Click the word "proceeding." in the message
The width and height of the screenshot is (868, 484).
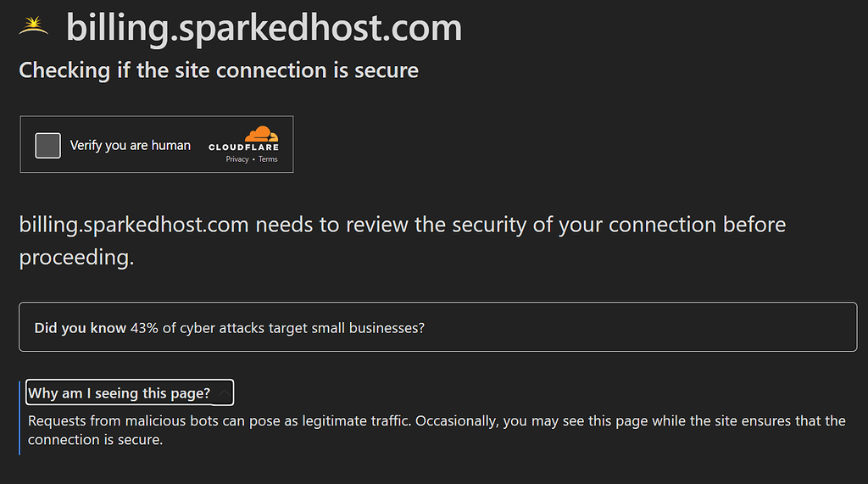(x=76, y=258)
